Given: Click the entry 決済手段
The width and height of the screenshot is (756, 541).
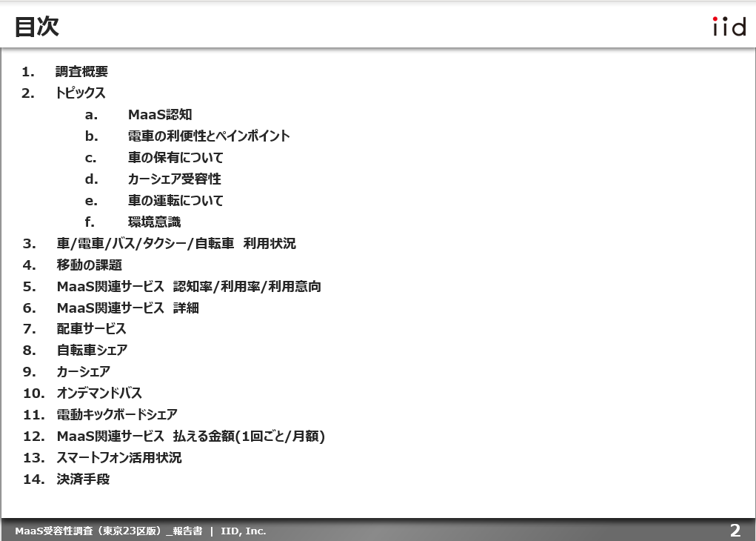Looking at the screenshot, I should 83,479.
